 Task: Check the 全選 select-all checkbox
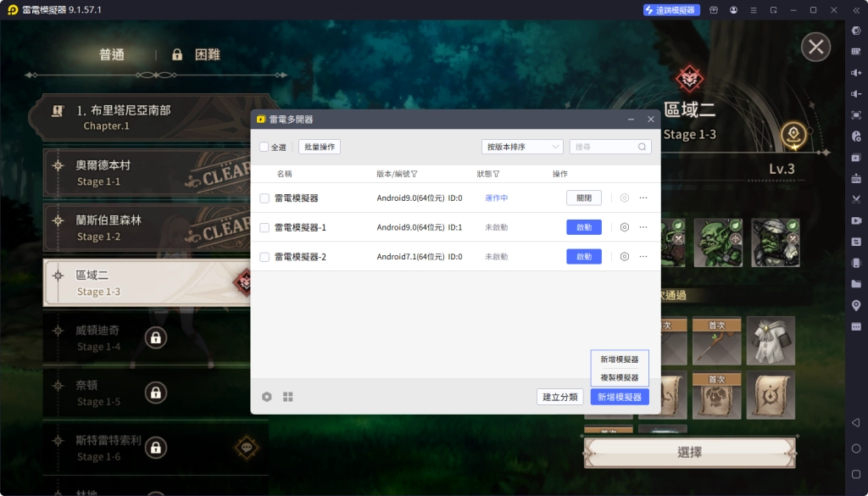(264, 147)
